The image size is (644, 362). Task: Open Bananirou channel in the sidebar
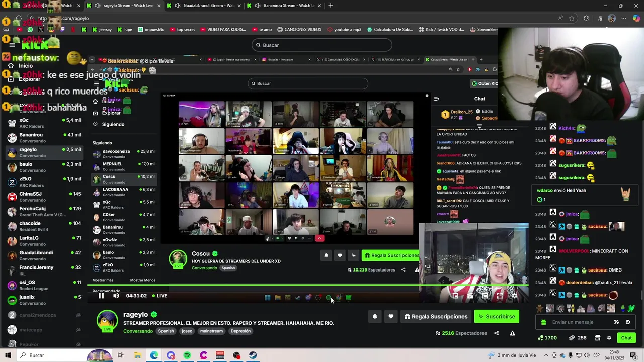click(x=44, y=138)
